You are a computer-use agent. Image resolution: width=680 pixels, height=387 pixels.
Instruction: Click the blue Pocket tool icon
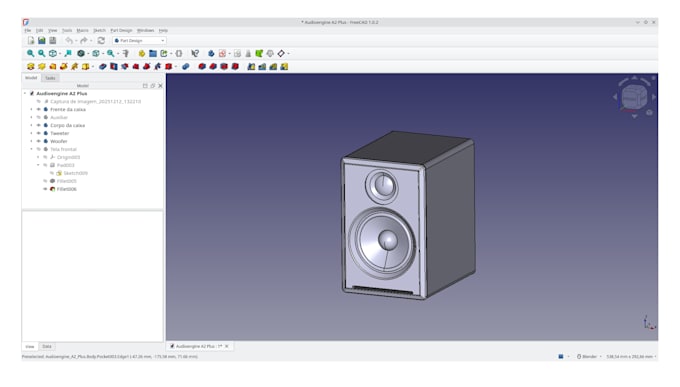click(103, 66)
